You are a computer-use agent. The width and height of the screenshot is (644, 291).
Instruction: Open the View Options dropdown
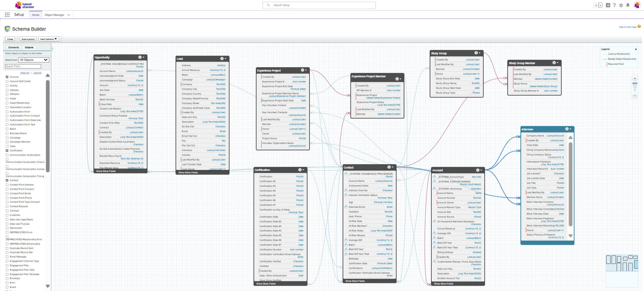point(49,39)
